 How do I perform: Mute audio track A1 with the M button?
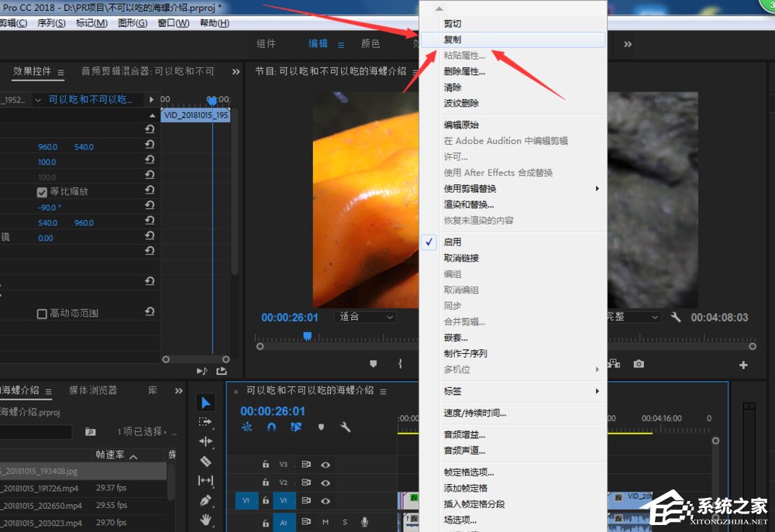325,522
